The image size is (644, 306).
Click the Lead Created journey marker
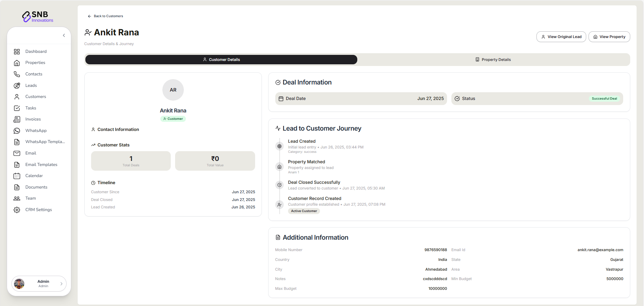pyautogui.click(x=279, y=146)
